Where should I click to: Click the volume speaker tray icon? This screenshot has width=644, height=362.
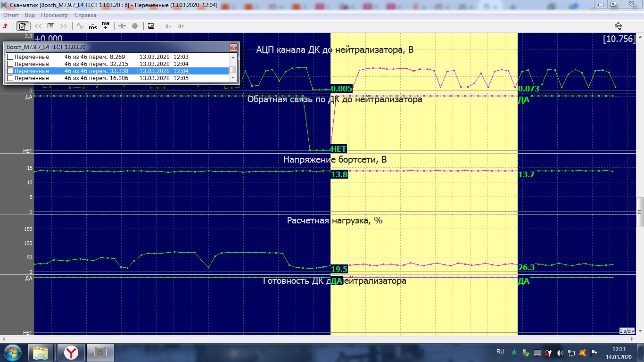(x=560, y=353)
